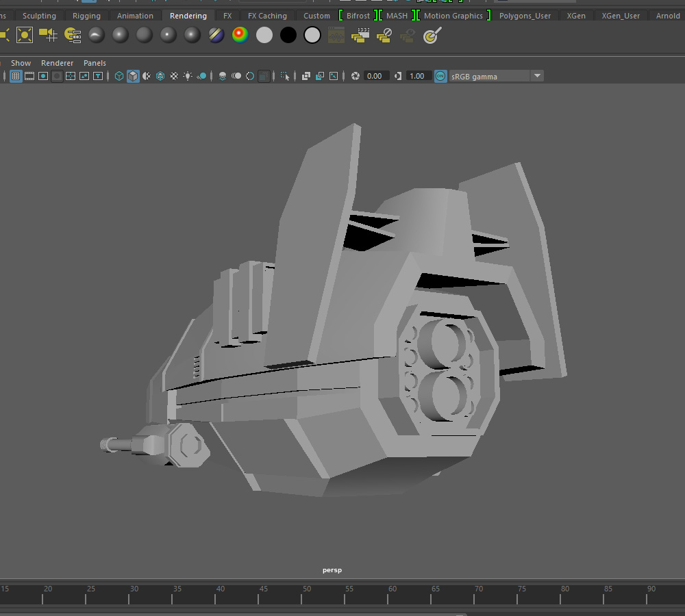Click the XRay dotted circle icon
This screenshot has height=616, width=685.
coord(250,77)
